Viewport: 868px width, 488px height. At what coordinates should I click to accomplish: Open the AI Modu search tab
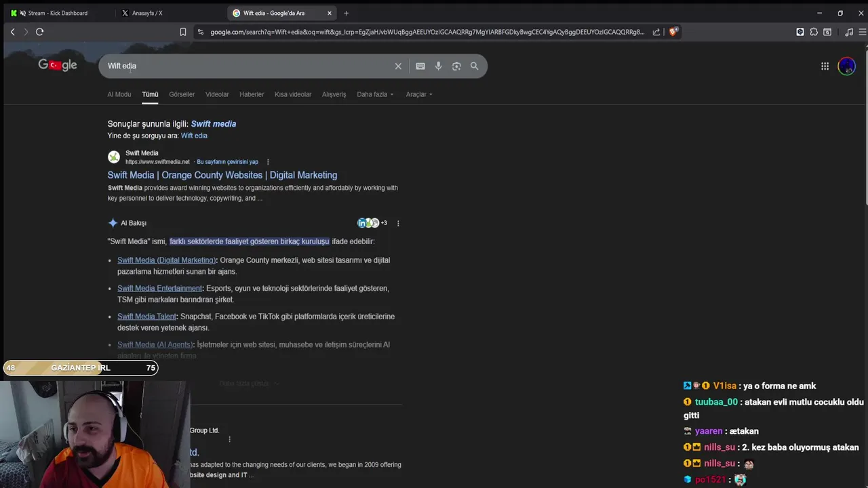pos(119,94)
